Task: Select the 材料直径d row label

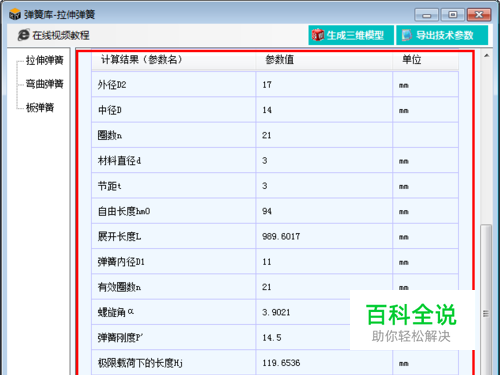Action: [119, 161]
